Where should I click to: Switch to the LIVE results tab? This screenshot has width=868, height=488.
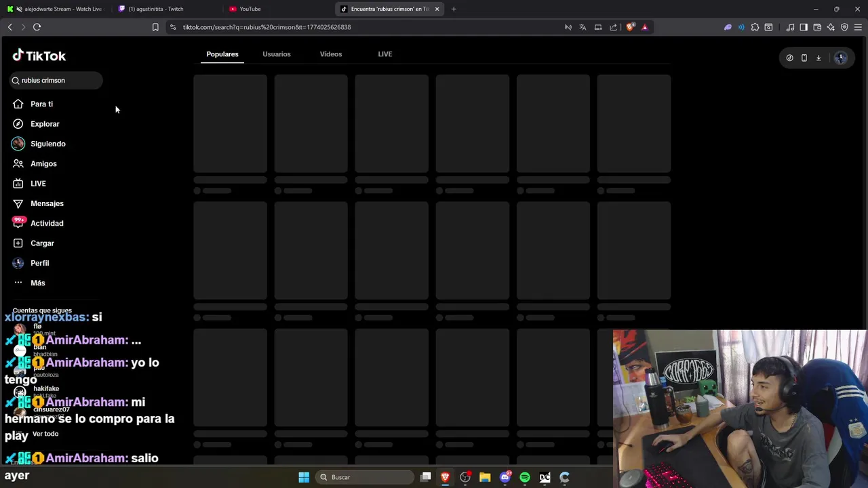coord(385,54)
